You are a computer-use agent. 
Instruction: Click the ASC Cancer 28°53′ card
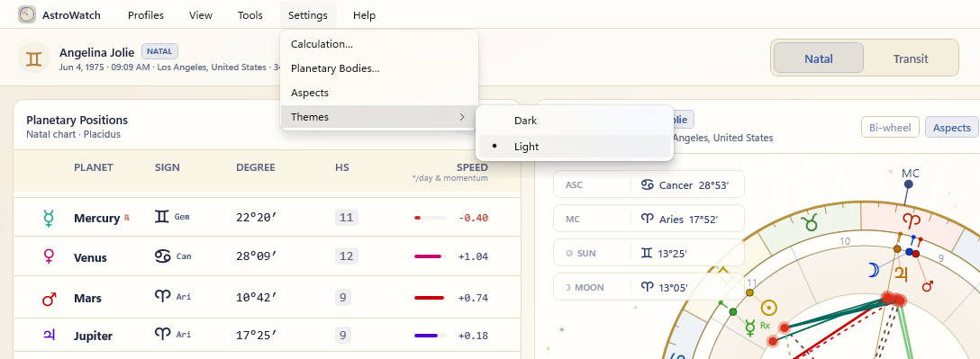pos(649,185)
